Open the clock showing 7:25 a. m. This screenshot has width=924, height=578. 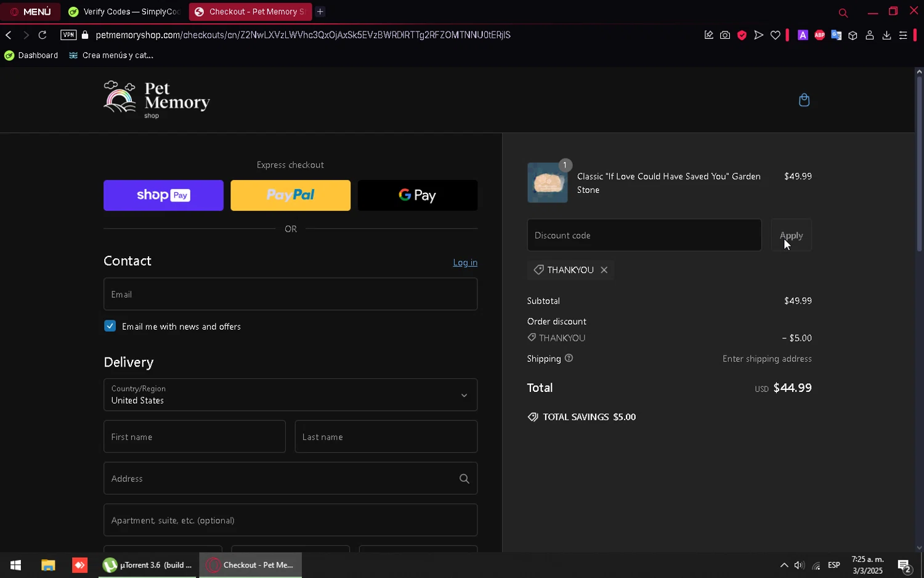pyautogui.click(x=867, y=565)
